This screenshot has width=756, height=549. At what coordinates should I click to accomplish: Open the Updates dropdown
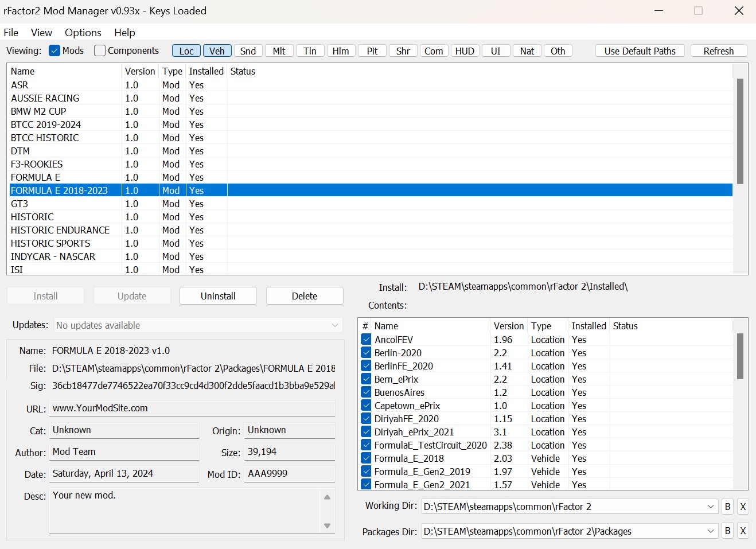click(198, 325)
